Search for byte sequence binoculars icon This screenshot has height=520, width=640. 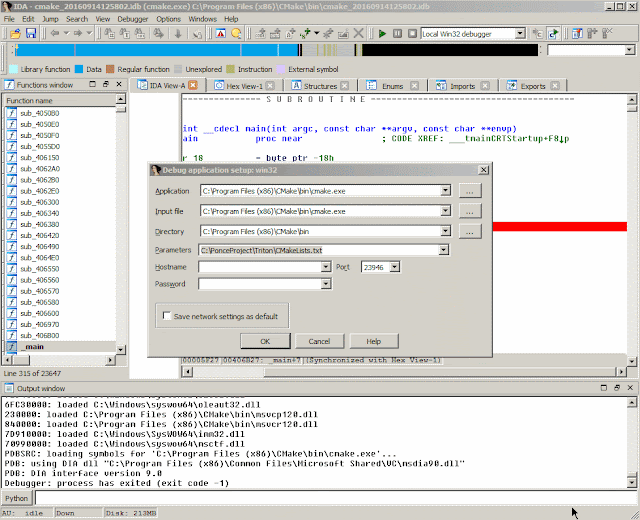(140, 33)
